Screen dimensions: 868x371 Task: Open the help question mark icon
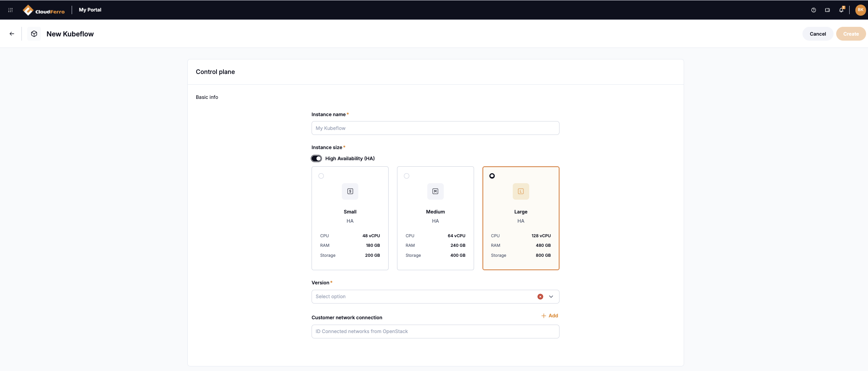[x=814, y=10]
